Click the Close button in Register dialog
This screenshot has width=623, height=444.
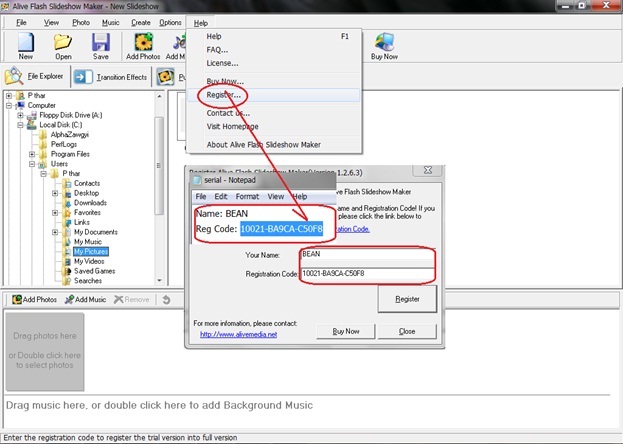(407, 331)
